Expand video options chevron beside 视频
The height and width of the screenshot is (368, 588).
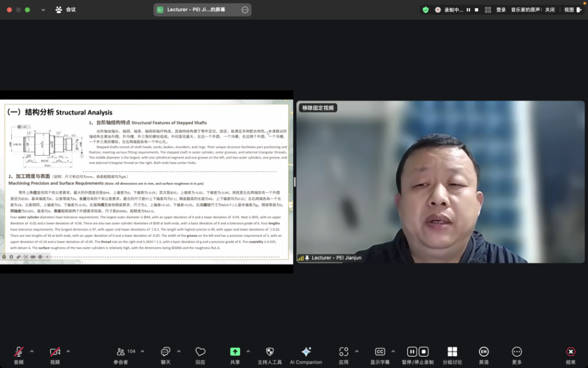pos(68,351)
